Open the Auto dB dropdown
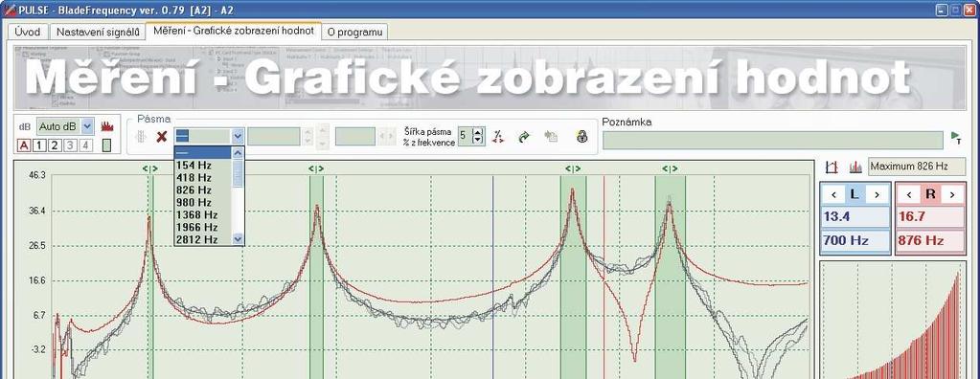The width and height of the screenshot is (980, 379). (87, 126)
